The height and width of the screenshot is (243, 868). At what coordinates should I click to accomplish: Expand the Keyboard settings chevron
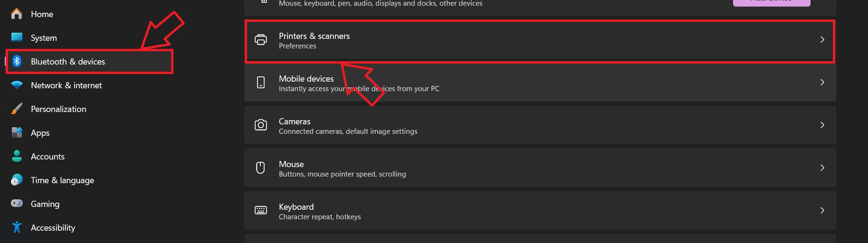pyautogui.click(x=822, y=210)
